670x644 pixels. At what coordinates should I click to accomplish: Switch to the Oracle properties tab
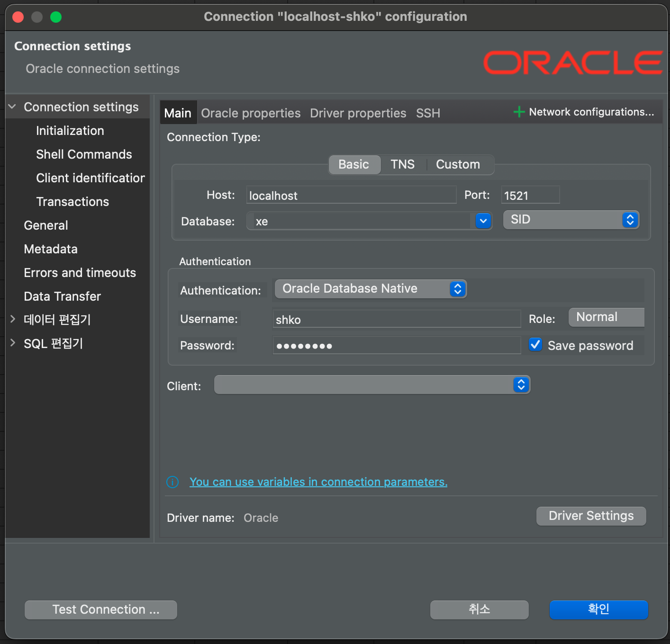point(251,113)
